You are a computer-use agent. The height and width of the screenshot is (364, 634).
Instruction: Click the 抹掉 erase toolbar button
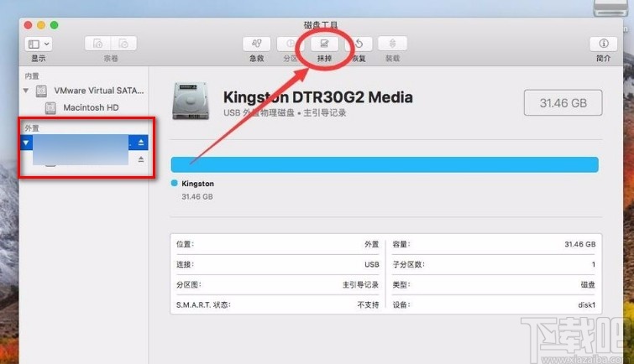coord(324,44)
